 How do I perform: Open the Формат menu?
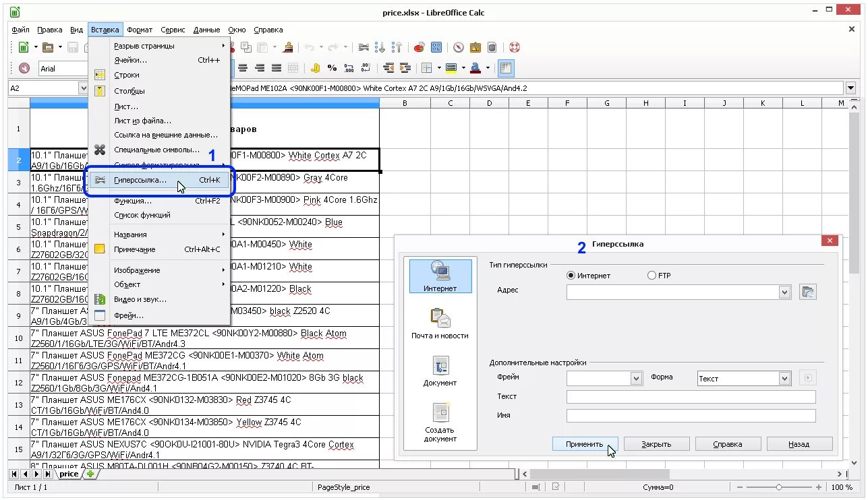(140, 30)
